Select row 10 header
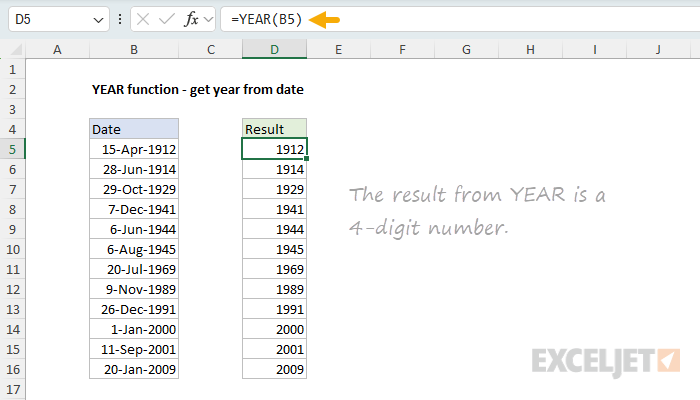This screenshot has width=700, height=400. 12,250
